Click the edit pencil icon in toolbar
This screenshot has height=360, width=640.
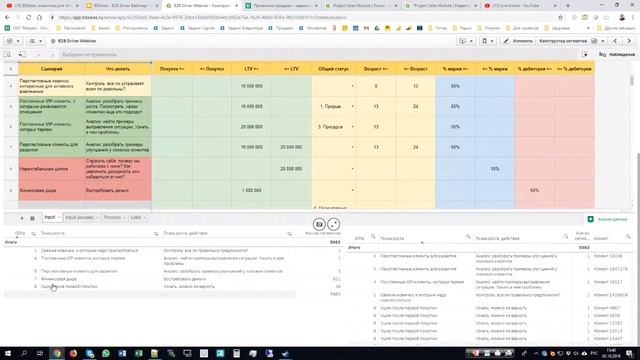click(506, 41)
